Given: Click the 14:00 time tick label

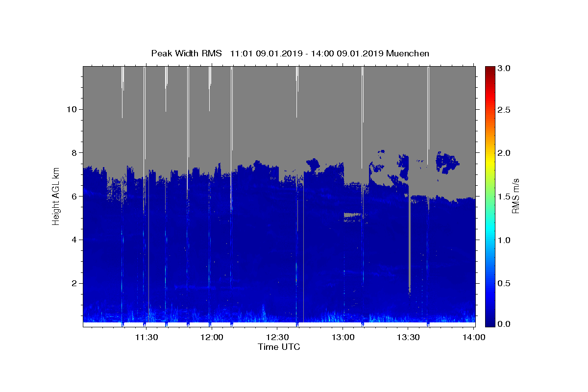Looking at the screenshot, I should tap(473, 337).
